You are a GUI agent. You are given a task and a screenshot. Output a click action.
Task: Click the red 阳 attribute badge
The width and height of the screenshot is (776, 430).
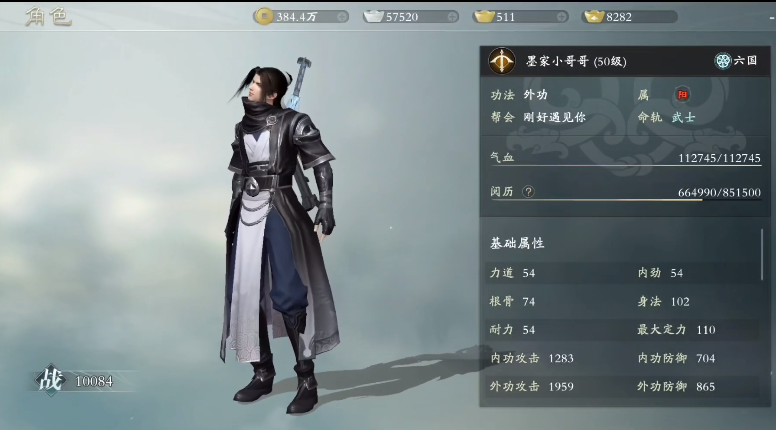point(682,95)
